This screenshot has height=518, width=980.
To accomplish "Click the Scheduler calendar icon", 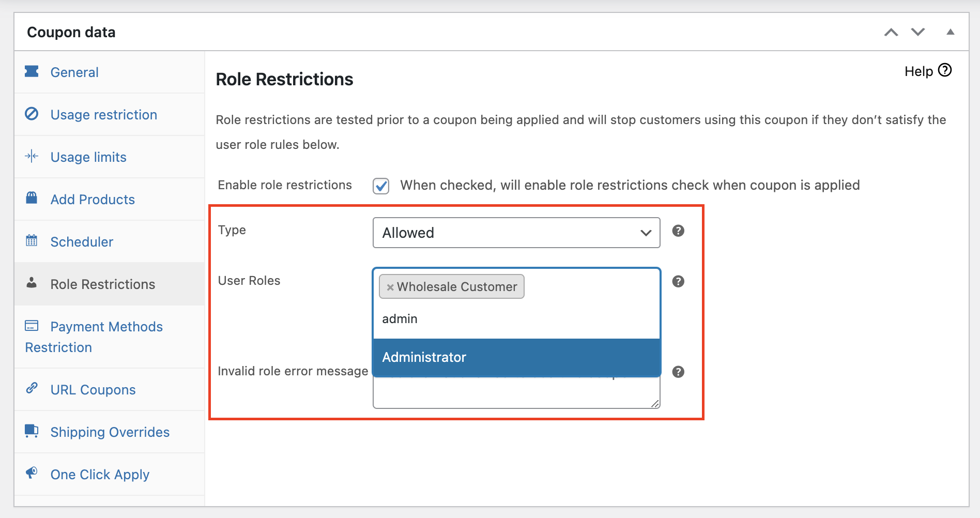I will [32, 240].
